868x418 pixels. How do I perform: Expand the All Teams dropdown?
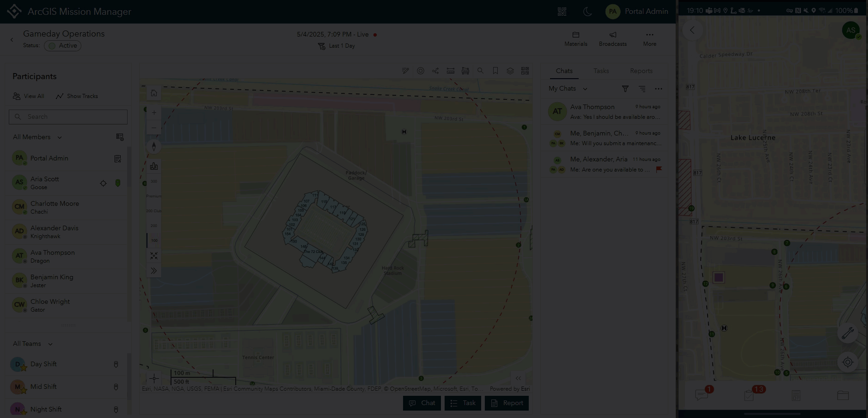pos(33,344)
